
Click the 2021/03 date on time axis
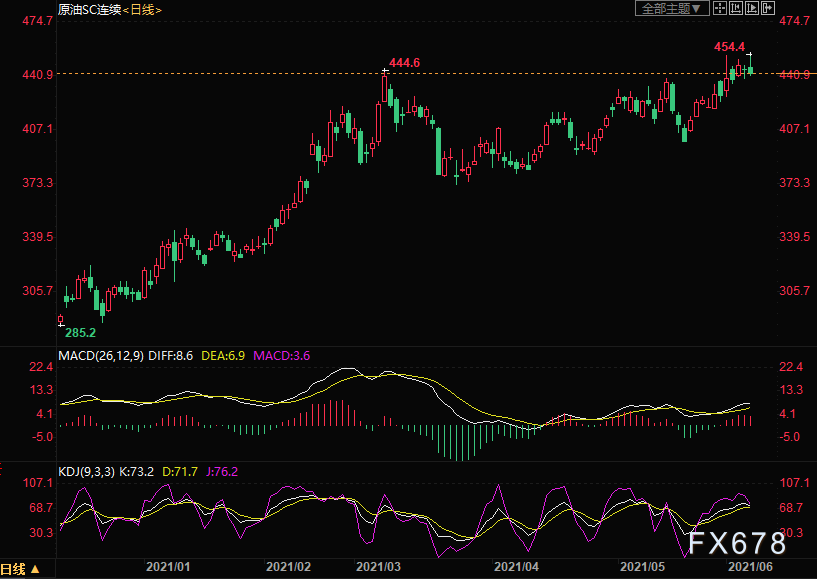click(378, 567)
